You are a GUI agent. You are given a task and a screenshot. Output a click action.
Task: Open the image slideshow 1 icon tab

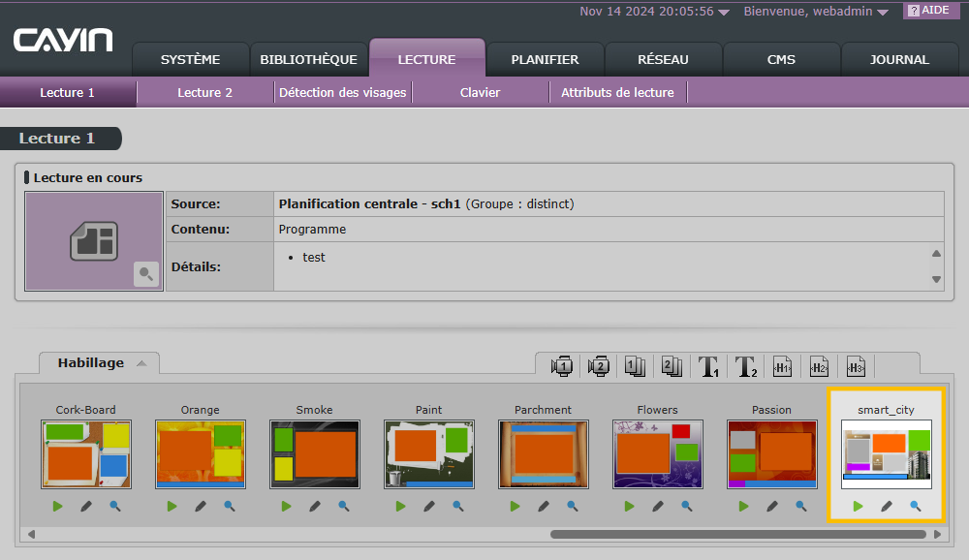[635, 366]
